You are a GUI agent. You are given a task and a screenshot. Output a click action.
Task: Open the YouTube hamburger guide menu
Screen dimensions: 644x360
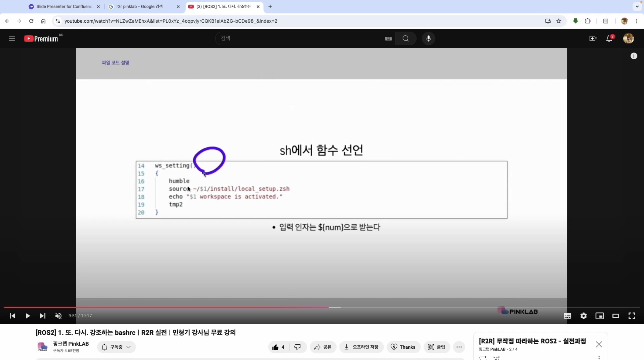12,38
